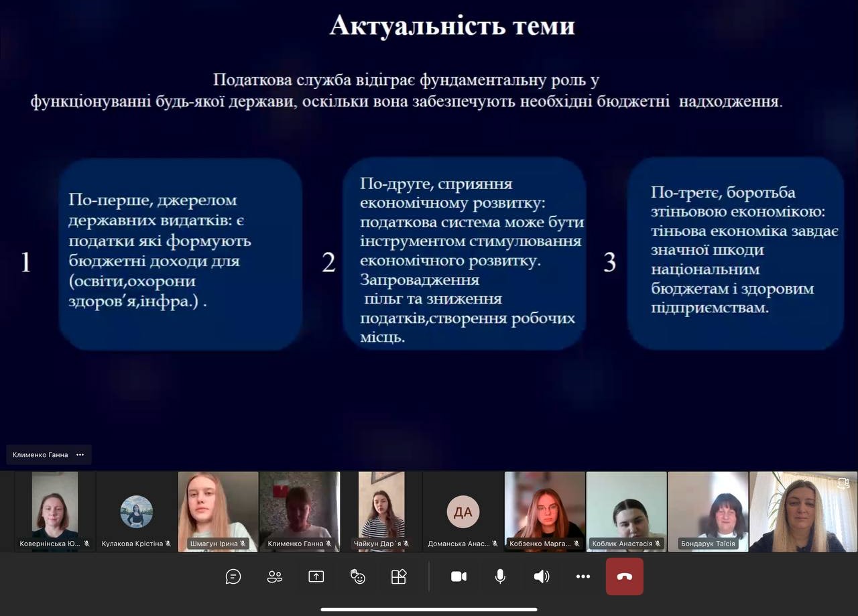Open the meeting chat
Screen dimensions: 858x616
click(x=233, y=576)
